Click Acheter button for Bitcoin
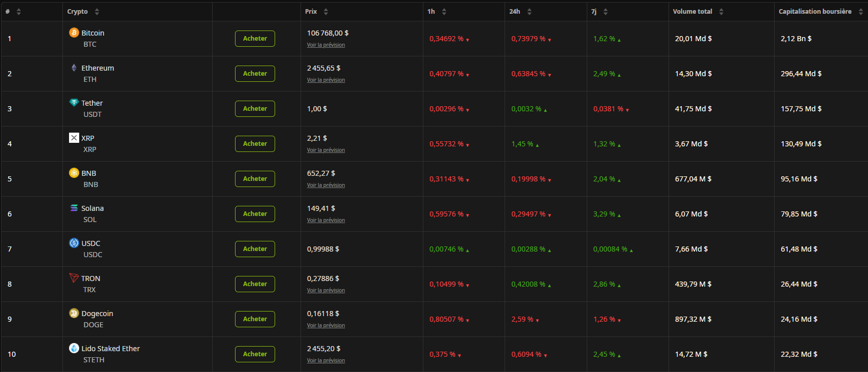This screenshot has height=372, width=868. click(x=255, y=39)
